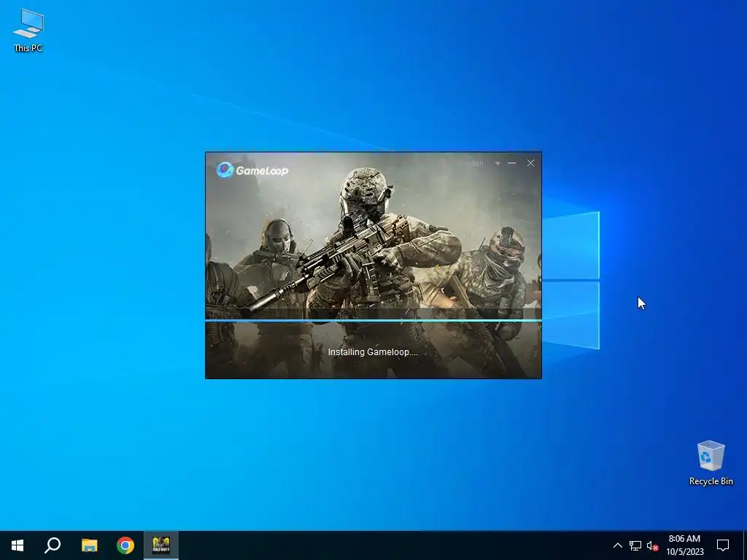Open the Windows Start menu

(x=18, y=545)
